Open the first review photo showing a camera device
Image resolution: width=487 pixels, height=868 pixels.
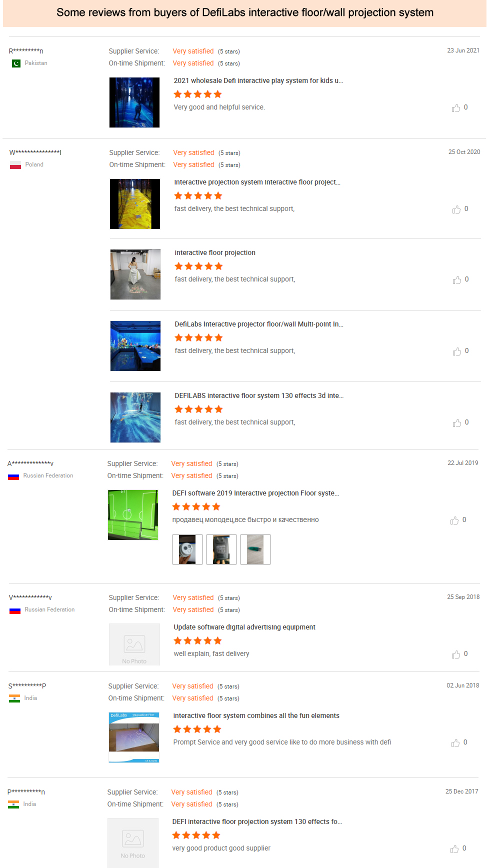(187, 549)
